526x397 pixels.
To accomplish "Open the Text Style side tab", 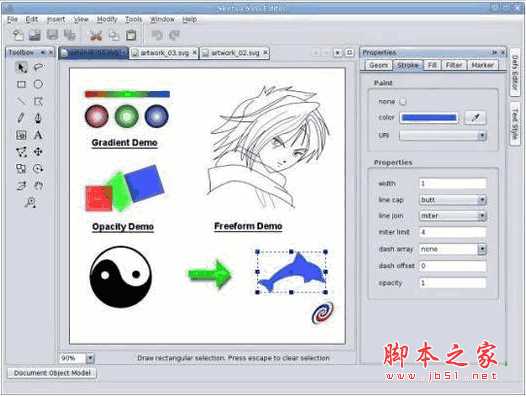I will (x=515, y=124).
